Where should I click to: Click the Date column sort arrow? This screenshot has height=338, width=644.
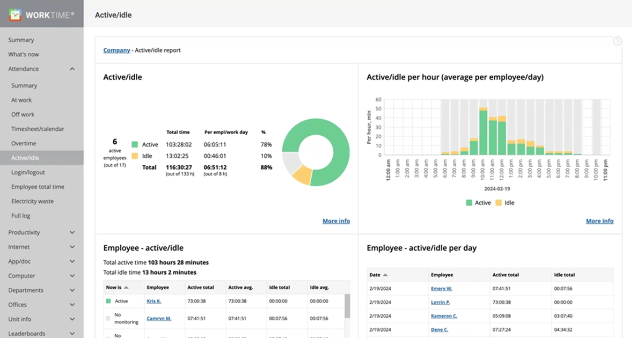pos(385,275)
